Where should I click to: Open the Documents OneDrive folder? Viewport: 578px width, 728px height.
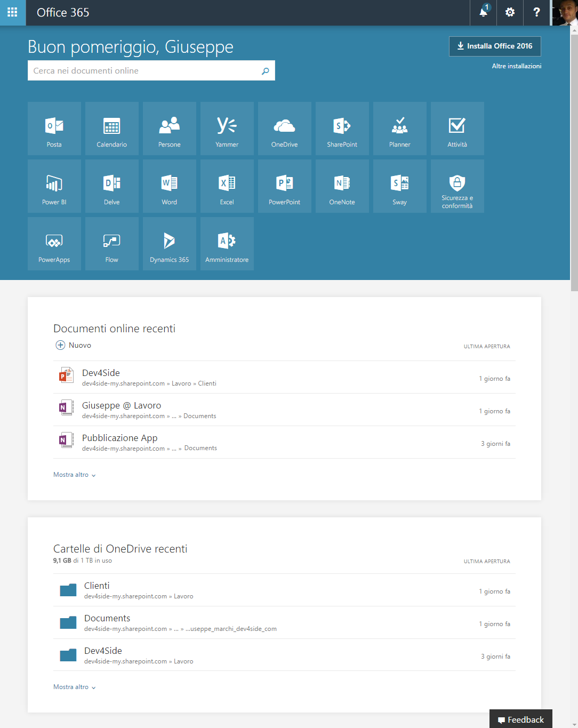tap(284, 623)
